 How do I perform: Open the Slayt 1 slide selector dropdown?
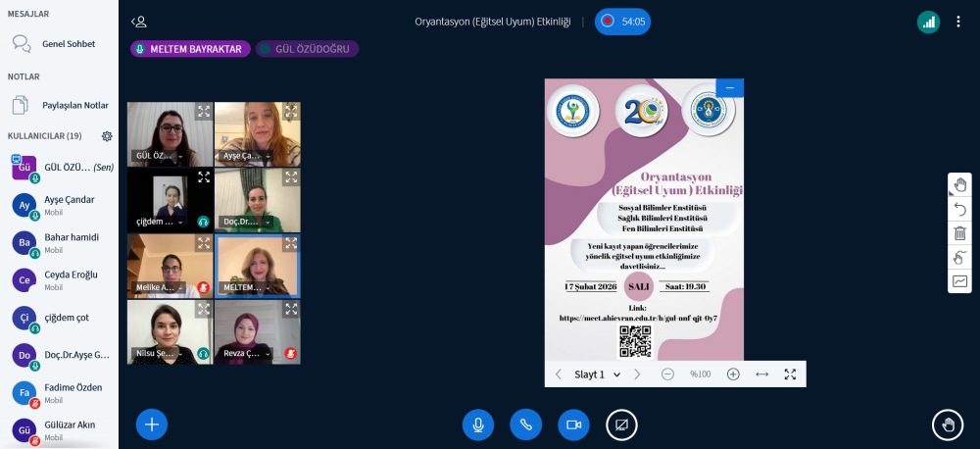click(597, 374)
